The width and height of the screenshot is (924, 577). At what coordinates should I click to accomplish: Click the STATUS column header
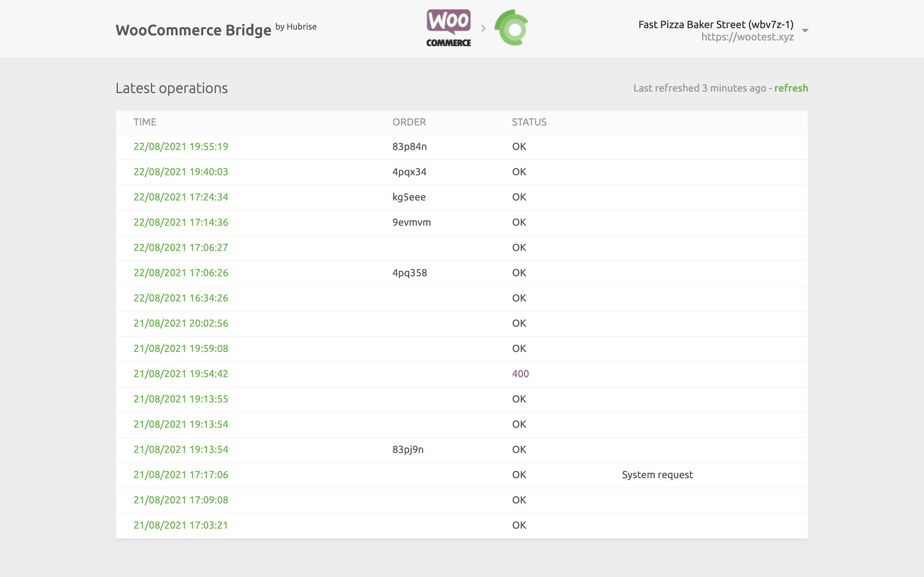(x=529, y=122)
